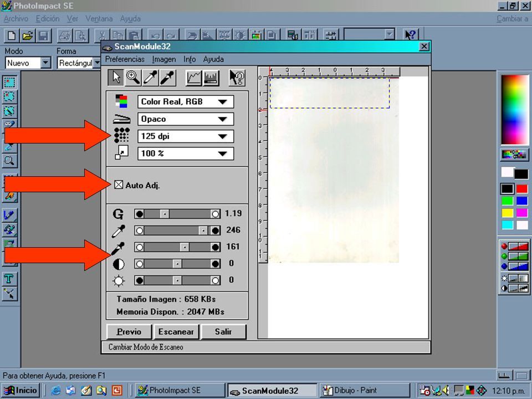Screen dimensions: 532x399
Task: Pick the magenta swatch in PhotoImpact palette
Action: (x=522, y=213)
